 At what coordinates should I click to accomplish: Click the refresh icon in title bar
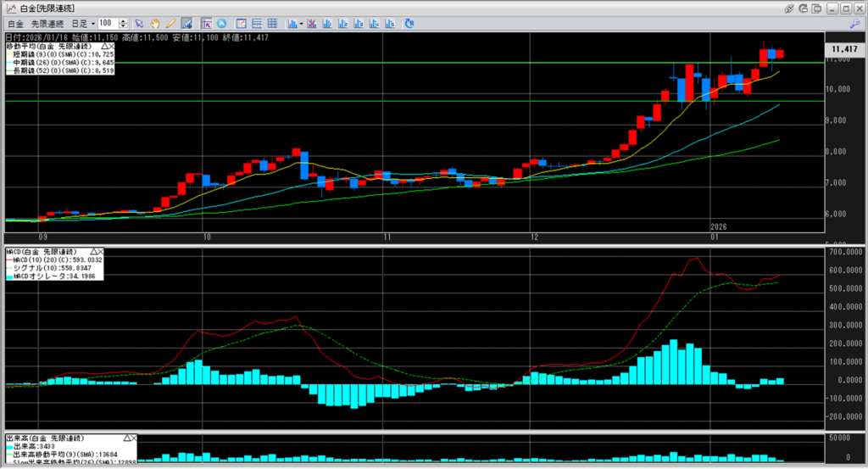point(803,8)
